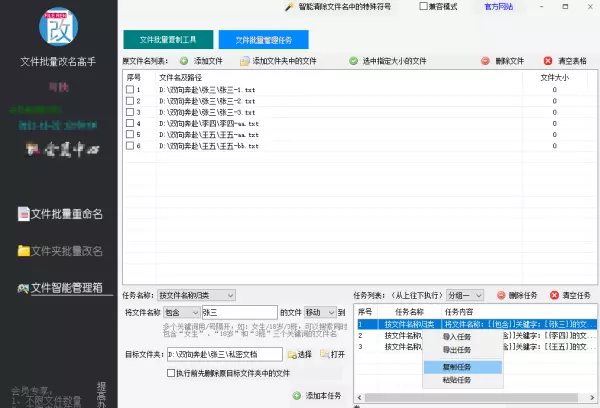Click the user avatar icon in sidebar
Image resolution: width=600 pixels, height=408 pixels.
point(32,149)
